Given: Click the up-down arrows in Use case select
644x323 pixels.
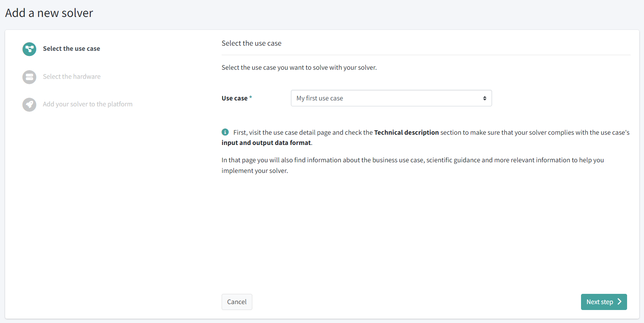Looking at the screenshot, I should pos(485,98).
